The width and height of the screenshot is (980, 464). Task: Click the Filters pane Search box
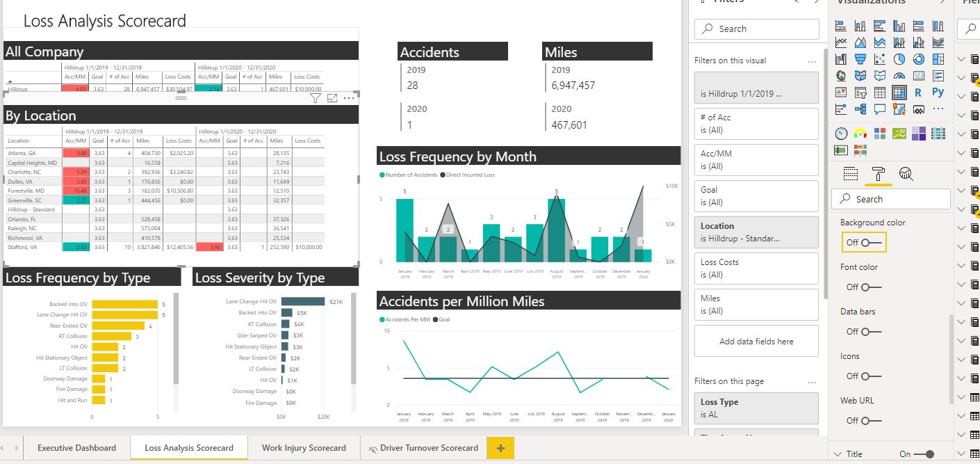coord(757,29)
